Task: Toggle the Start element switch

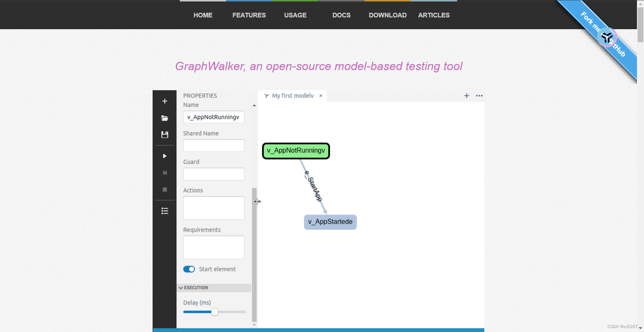Action: [189, 269]
